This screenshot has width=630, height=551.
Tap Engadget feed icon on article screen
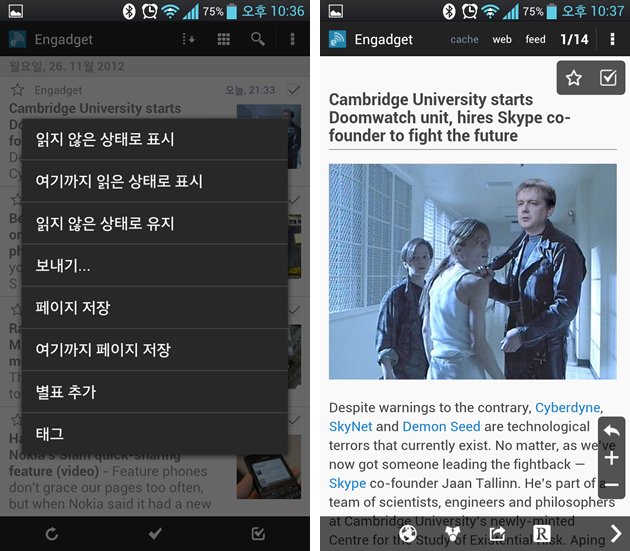pos(337,39)
